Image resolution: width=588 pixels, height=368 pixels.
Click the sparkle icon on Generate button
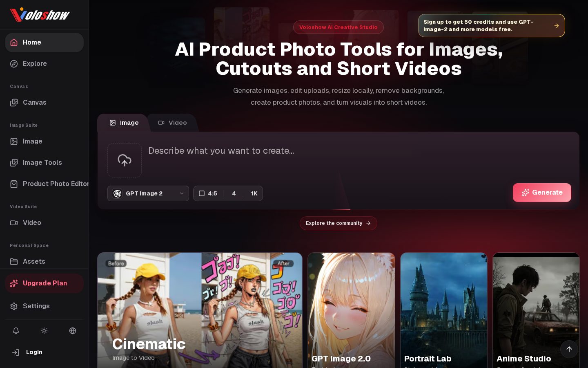526,193
